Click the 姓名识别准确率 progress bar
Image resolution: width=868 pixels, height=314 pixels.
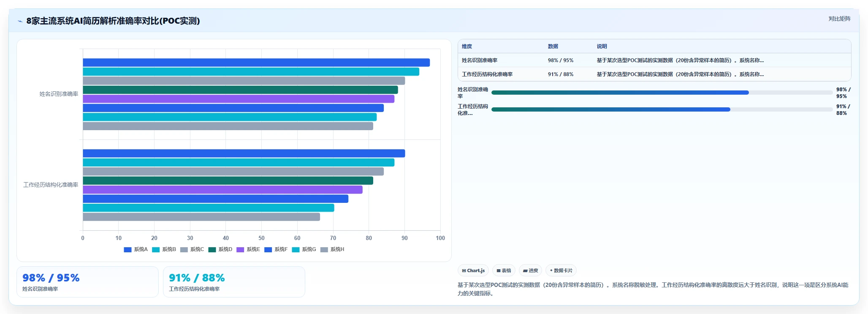pos(662,93)
